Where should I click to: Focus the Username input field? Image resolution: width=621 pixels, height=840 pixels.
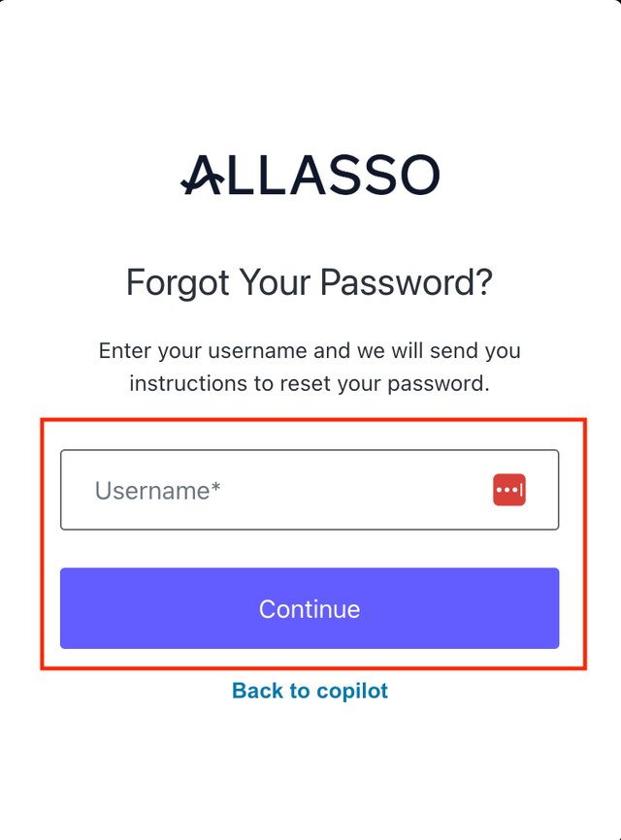click(281, 490)
